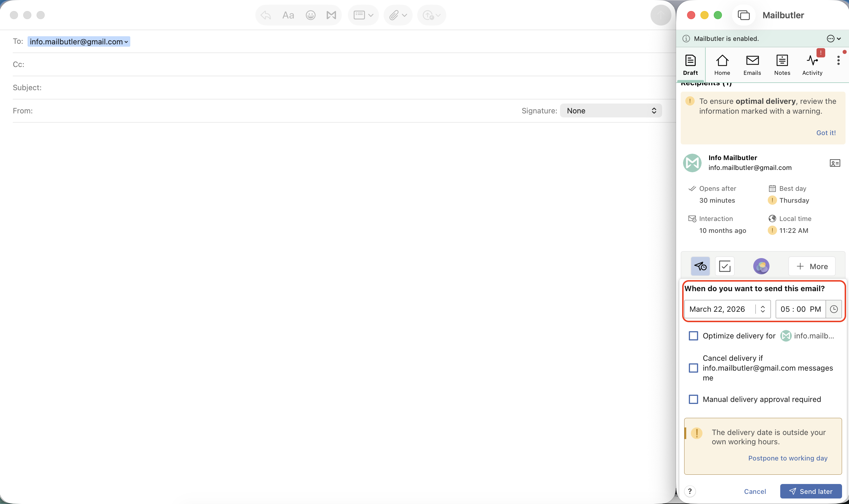
Task: Expand the recipient address chip menu
Action: [126, 42]
